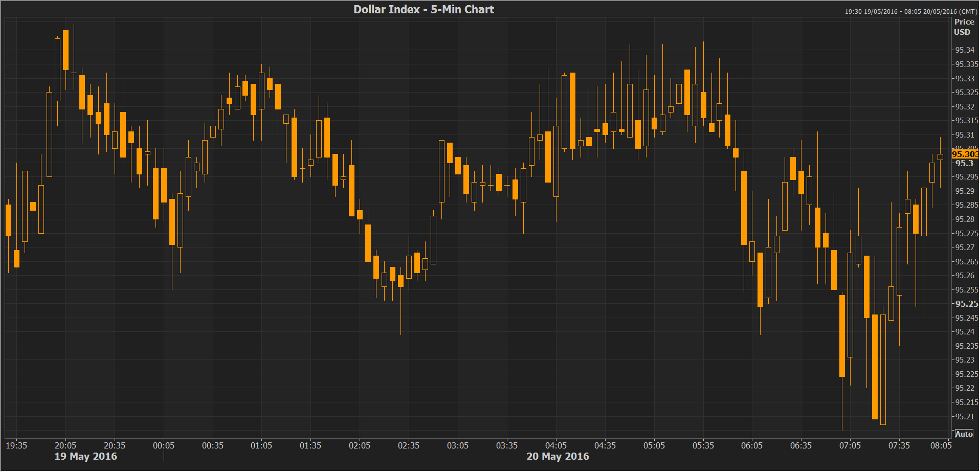The image size is (980, 472).
Task: Select the 03:35 time axis label
Action: [x=507, y=445]
